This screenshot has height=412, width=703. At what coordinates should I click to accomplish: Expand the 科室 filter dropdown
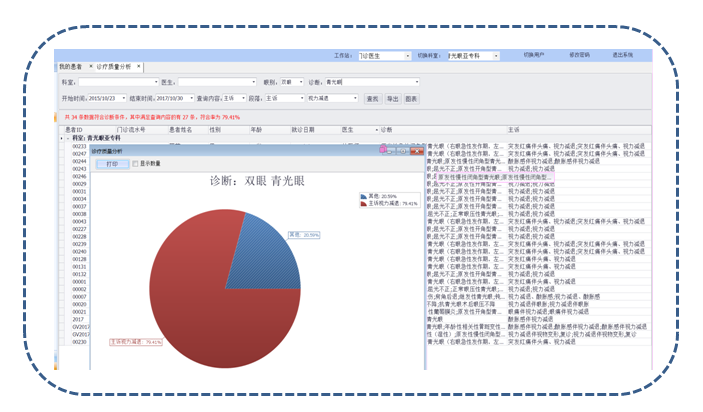156,82
